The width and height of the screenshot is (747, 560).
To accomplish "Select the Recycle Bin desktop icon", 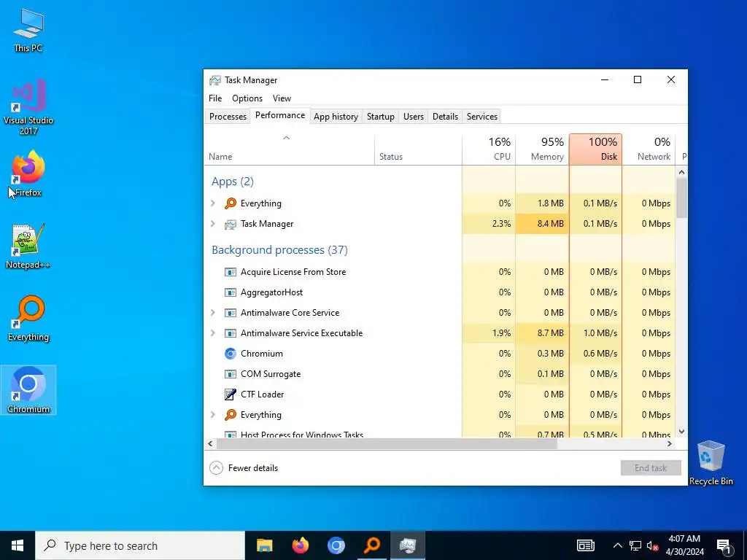I will click(711, 463).
